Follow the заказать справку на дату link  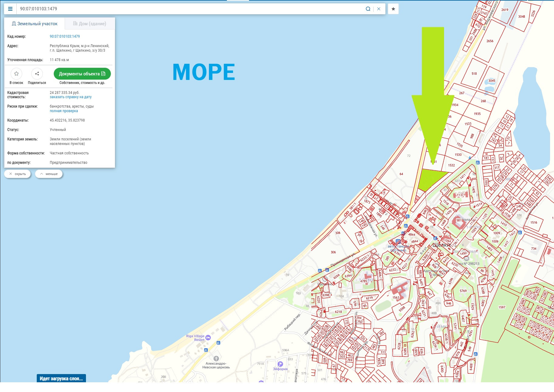point(70,97)
